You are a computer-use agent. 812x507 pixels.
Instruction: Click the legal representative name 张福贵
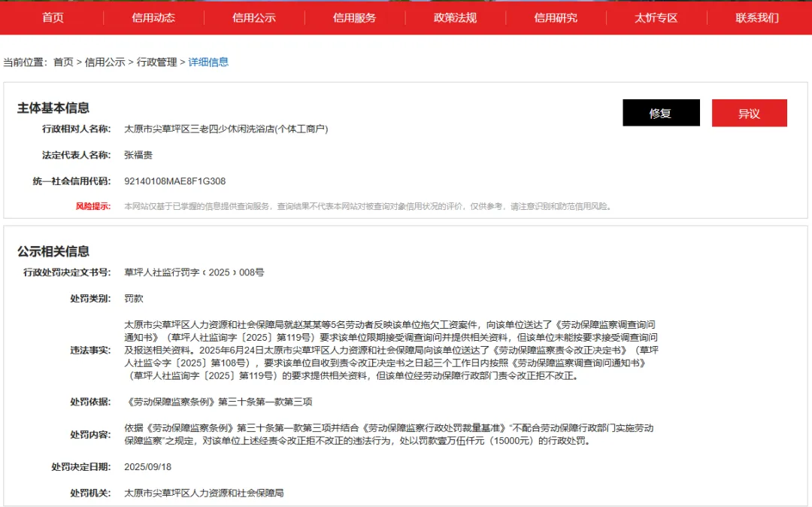coord(138,155)
